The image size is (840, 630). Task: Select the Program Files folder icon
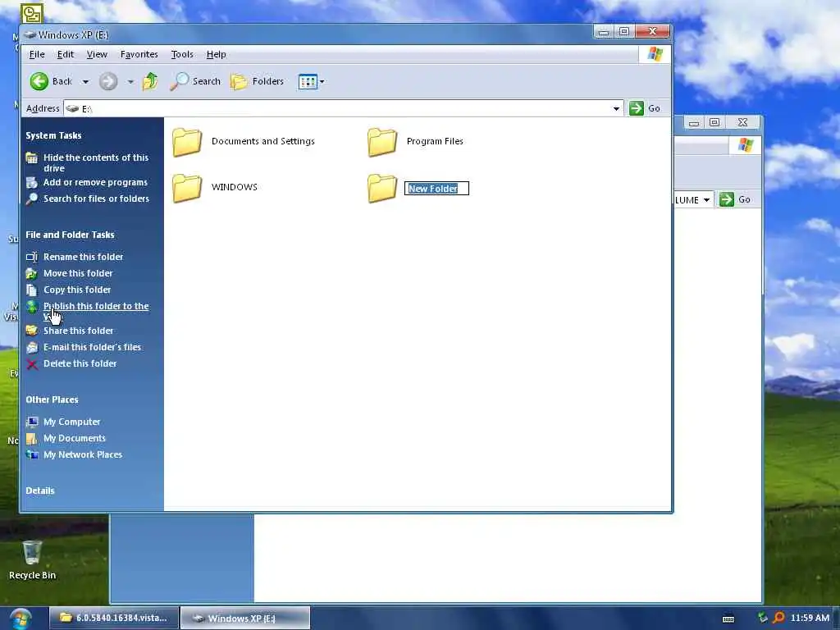click(x=382, y=142)
